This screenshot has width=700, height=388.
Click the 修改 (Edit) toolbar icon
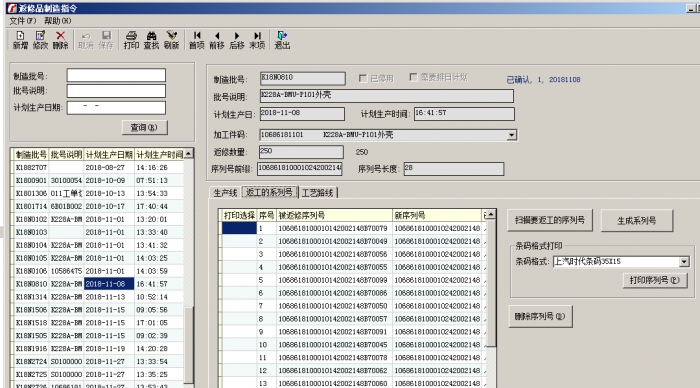(x=40, y=40)
